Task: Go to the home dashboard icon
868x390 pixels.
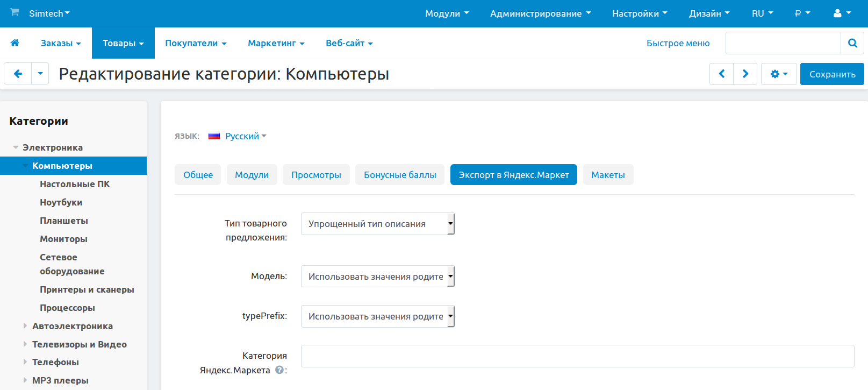Action: tap(15, 43)
